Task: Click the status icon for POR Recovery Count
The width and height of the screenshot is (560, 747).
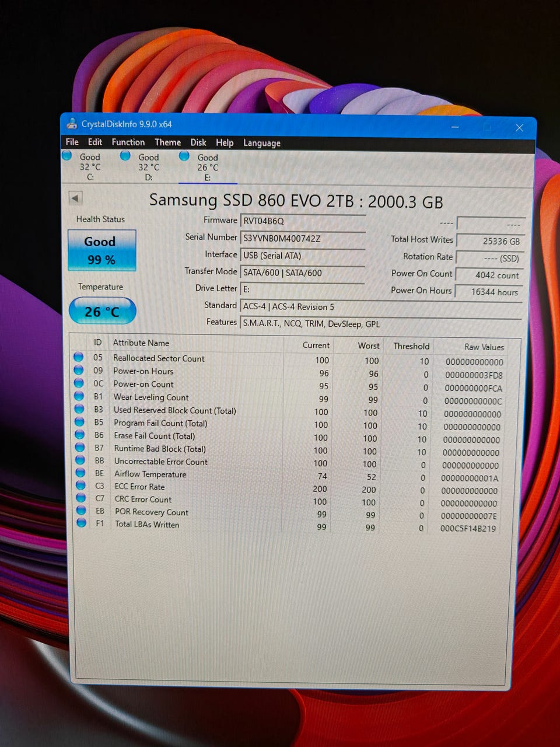Action: 82,511
